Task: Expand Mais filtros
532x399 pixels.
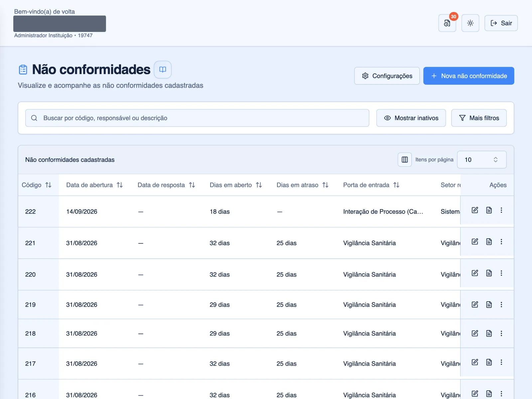Action: pyautogui.click(x=479, y=118)
